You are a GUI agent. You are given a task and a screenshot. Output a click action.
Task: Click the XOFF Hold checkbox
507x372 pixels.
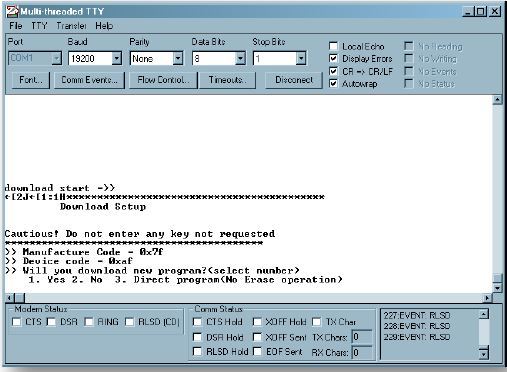point(257,322)
